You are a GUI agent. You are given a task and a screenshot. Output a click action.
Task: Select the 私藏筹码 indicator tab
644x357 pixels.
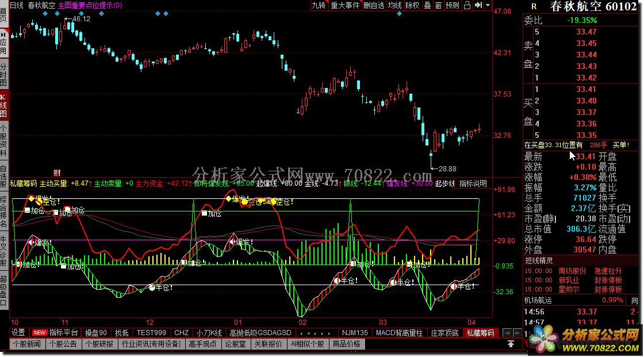480,333
